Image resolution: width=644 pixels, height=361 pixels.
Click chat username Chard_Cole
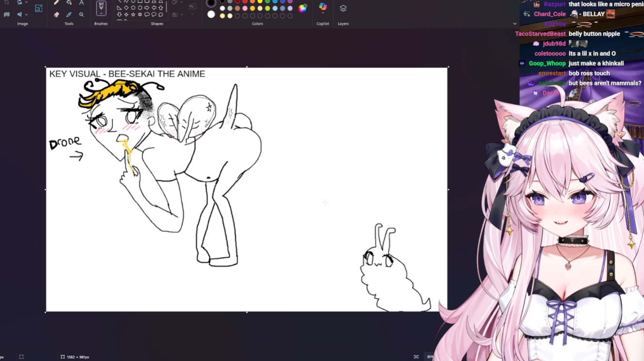click(x=550, y=14)
